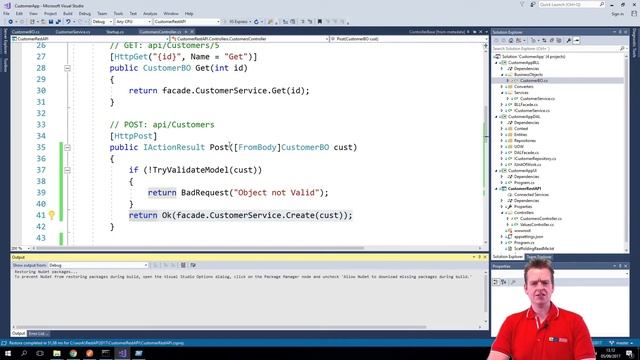Image resolution: width=640 pixels, height=360 pixels.
Task: Click the editor horizontal scrollbar
Action: tap(200, 248)
